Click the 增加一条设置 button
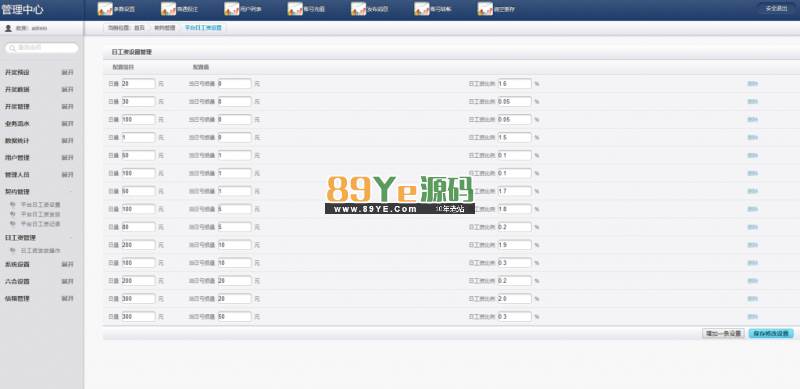800x389 pixels. pyautogui.click(x=723, y=333)
